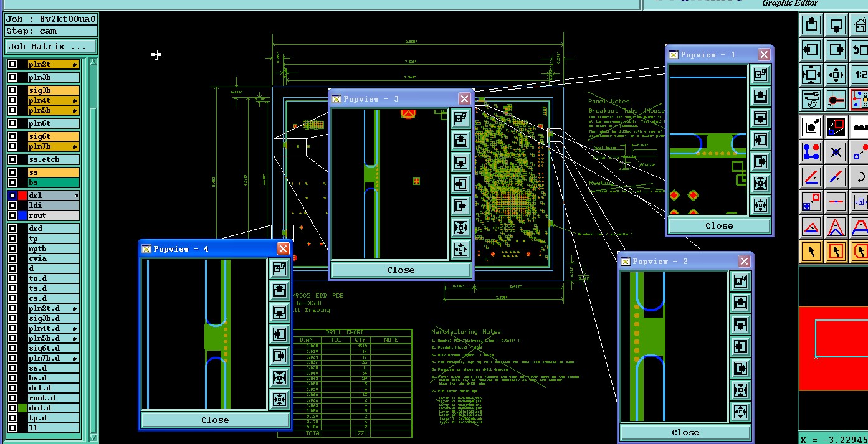The height and width of the screenshot is (444, 868).
Task: Toggle checkbox for layer ss.etch
Action: [x=12, y=159]
